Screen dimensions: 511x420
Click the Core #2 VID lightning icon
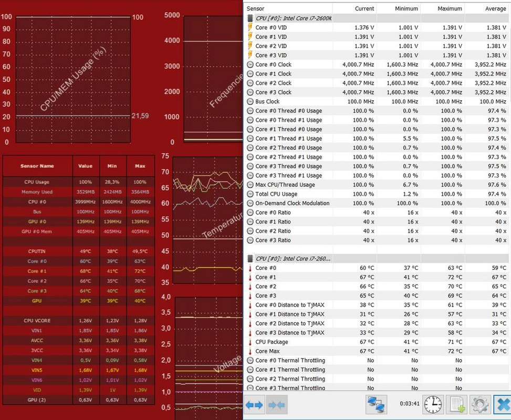pos(251,46)
